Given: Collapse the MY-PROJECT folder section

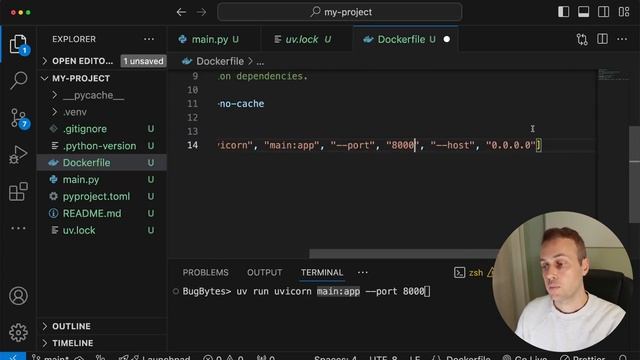Looking at the screenshot, I should (x=102, y=78).
